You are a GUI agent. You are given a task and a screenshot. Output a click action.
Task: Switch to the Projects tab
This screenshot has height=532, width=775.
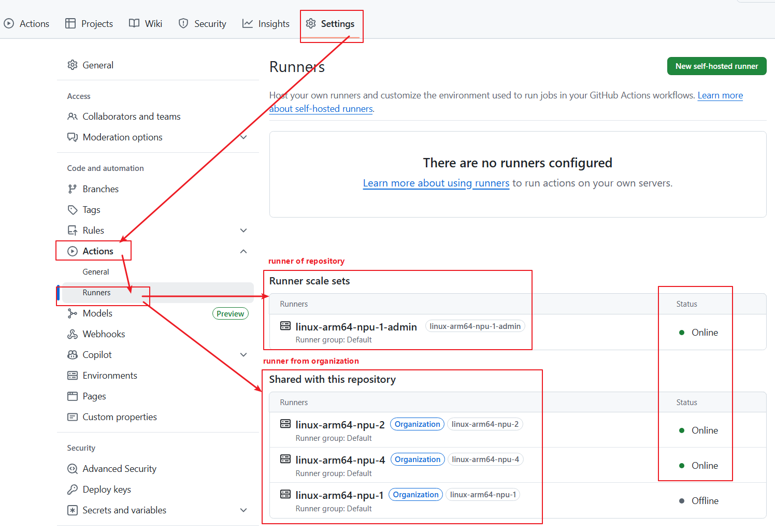tap(89, 24)
